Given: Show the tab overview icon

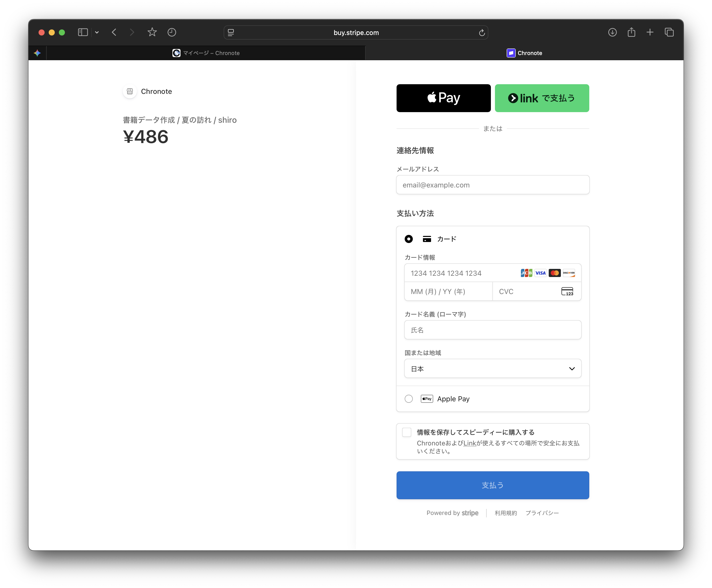Looking at the screenshot, I should click(x=669, y=32).
